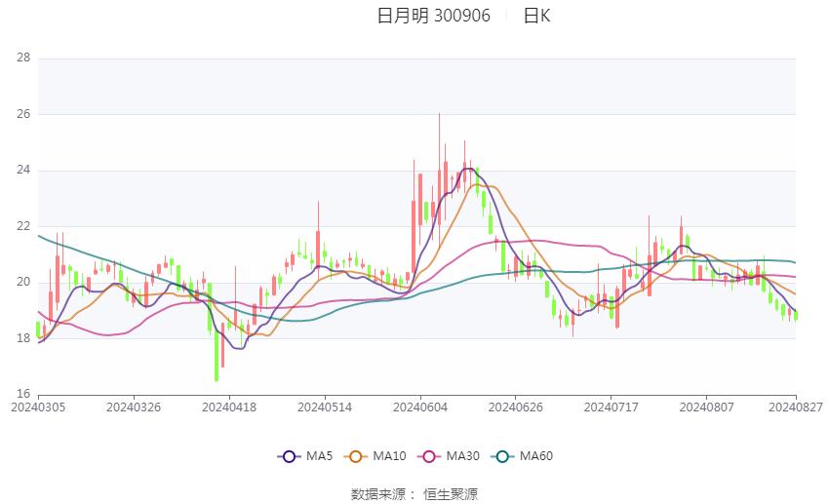Toggle the MA10 legend series
Viewport: 829px width, 504px height.
click(x=375, y=456)
